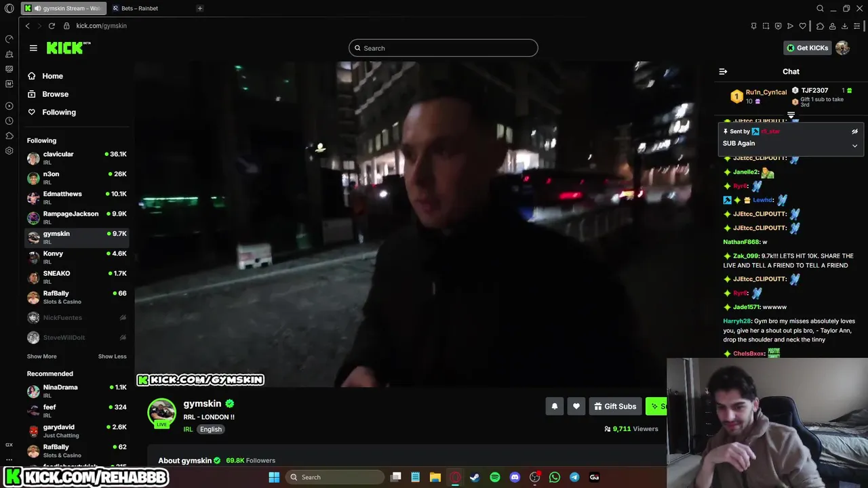Open n3on channel in Following list
Image resolution: width=868 pixels, height=488 pixels.
77,178
